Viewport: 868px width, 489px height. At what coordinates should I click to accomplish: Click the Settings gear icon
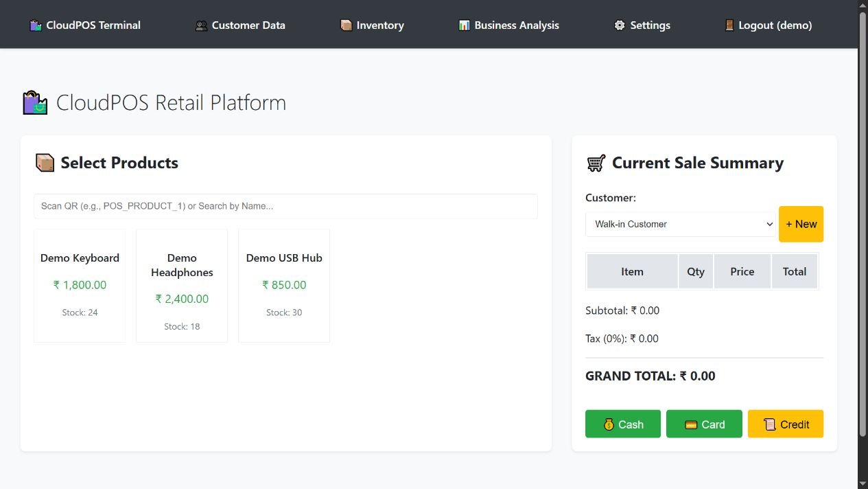pyautogui.click(x=620, y=25)
